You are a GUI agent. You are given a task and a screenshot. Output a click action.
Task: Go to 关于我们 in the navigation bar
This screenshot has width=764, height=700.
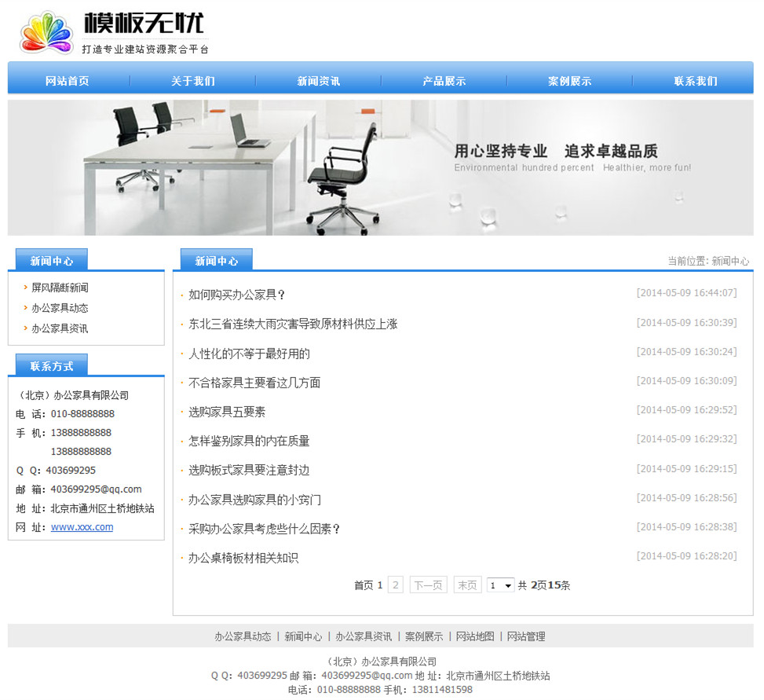(193, 81)
